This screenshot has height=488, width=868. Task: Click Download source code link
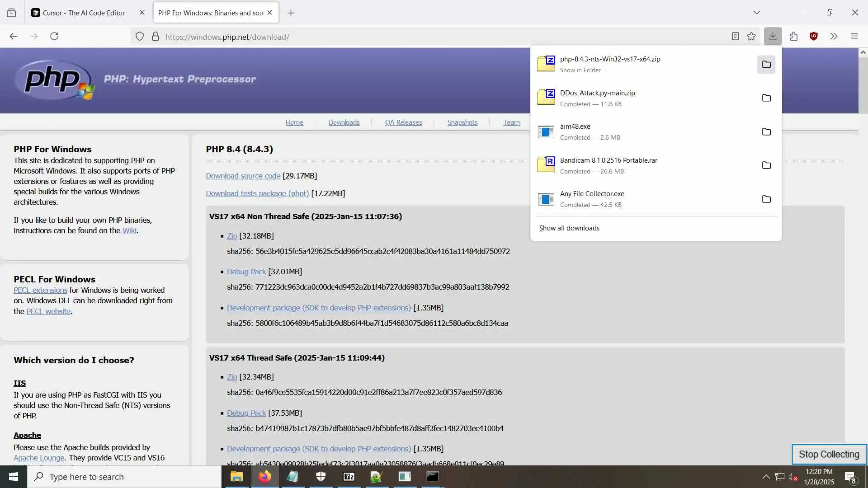point(243,176)
